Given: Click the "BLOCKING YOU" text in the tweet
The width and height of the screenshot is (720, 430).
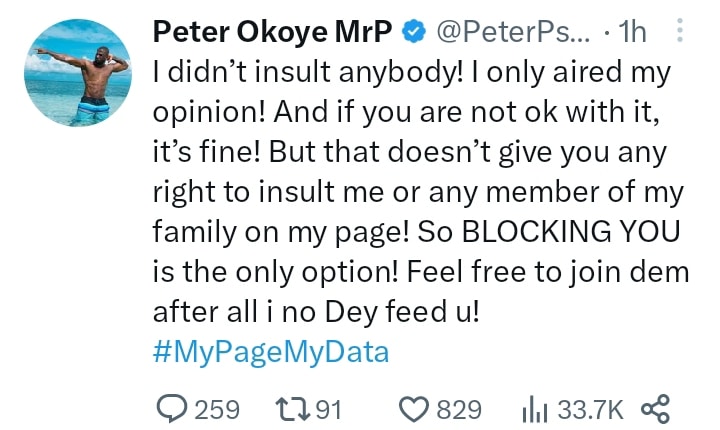Looking at the screenshot, I should click(571, 231).
